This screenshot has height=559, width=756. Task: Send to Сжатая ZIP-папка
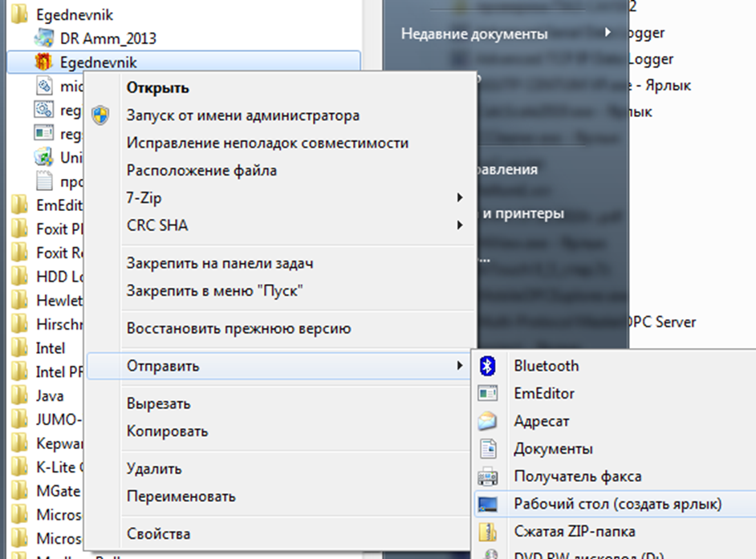[575, 532]
